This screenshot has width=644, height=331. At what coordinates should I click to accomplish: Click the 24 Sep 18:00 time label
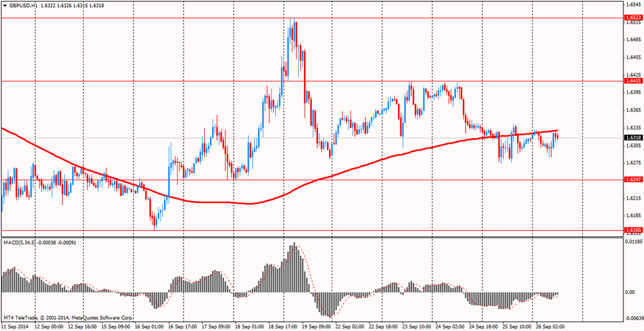pyautogui.click(x=485, y=326)
